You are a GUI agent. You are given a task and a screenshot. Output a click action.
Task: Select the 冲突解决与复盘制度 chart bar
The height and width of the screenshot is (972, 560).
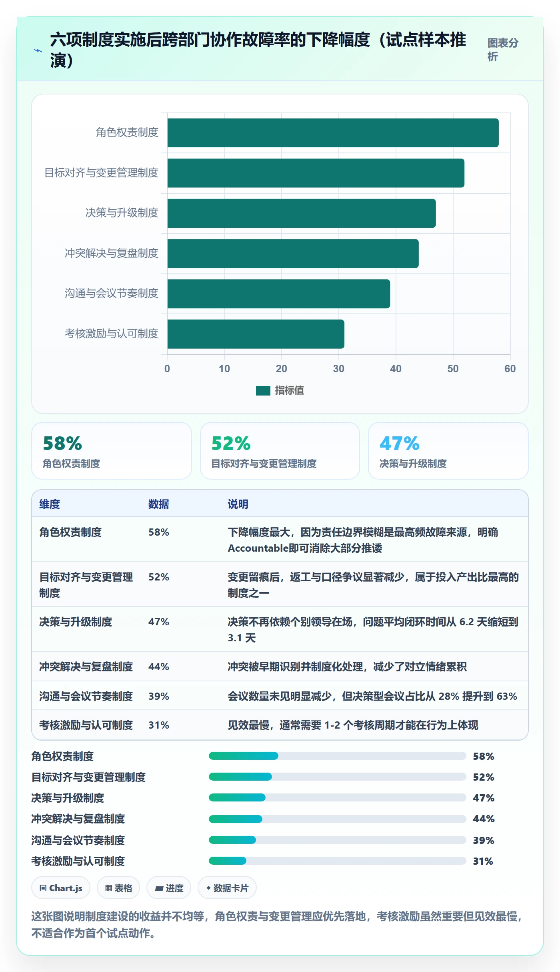tap(293, 253)
